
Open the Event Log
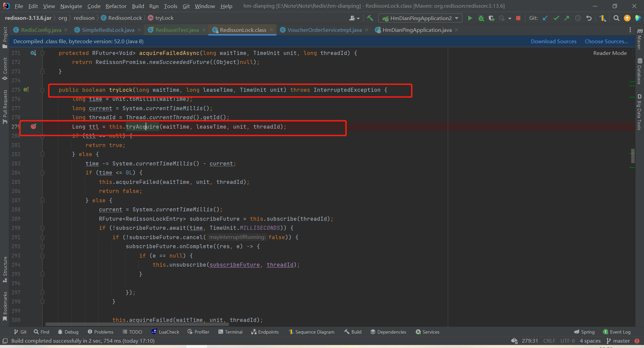point(616,332)
